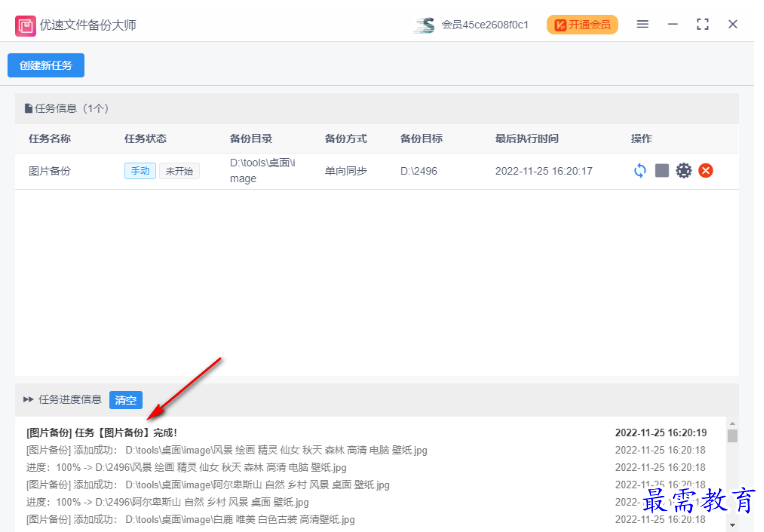Click the 备份目标 column header
Screen dimensions: 764x532
click(x=421, y=139)
